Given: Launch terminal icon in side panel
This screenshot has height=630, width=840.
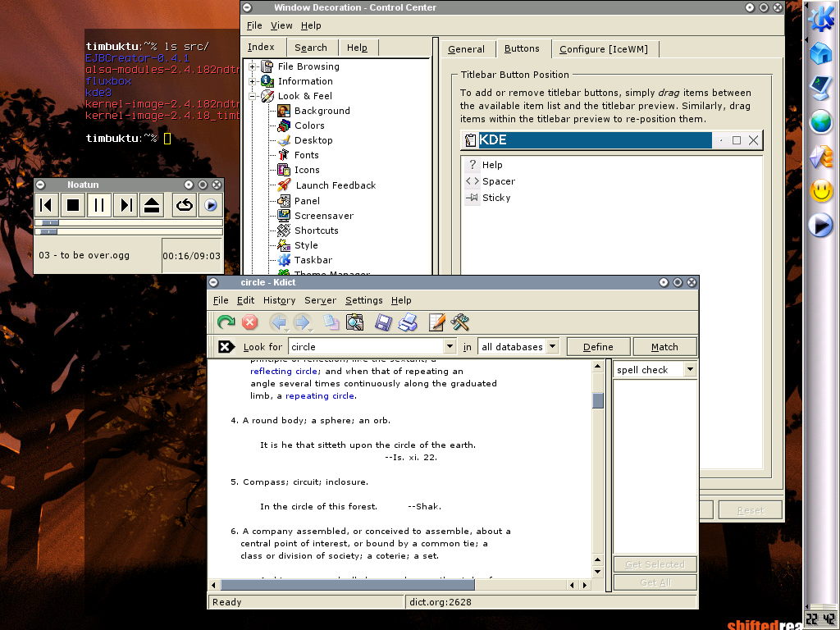Looking at the screenshot, I should [820, 88].
